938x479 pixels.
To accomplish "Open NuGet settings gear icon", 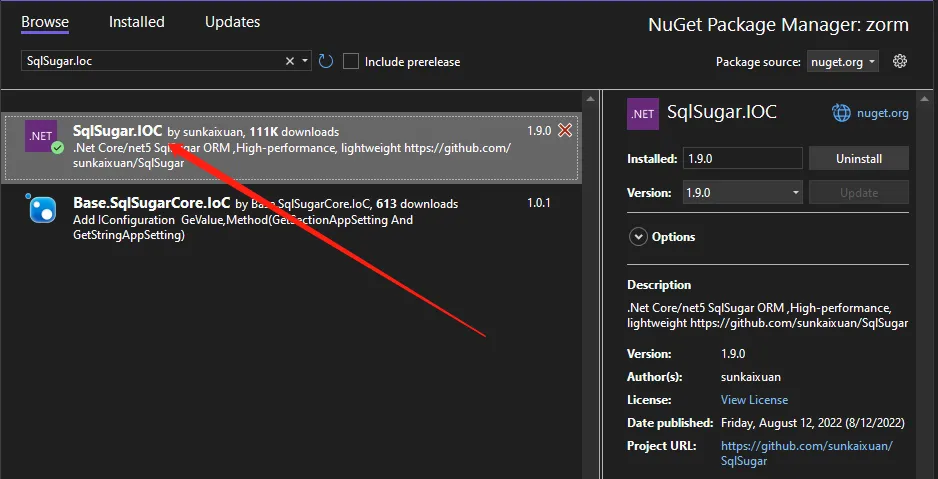I will click(900, 61).
